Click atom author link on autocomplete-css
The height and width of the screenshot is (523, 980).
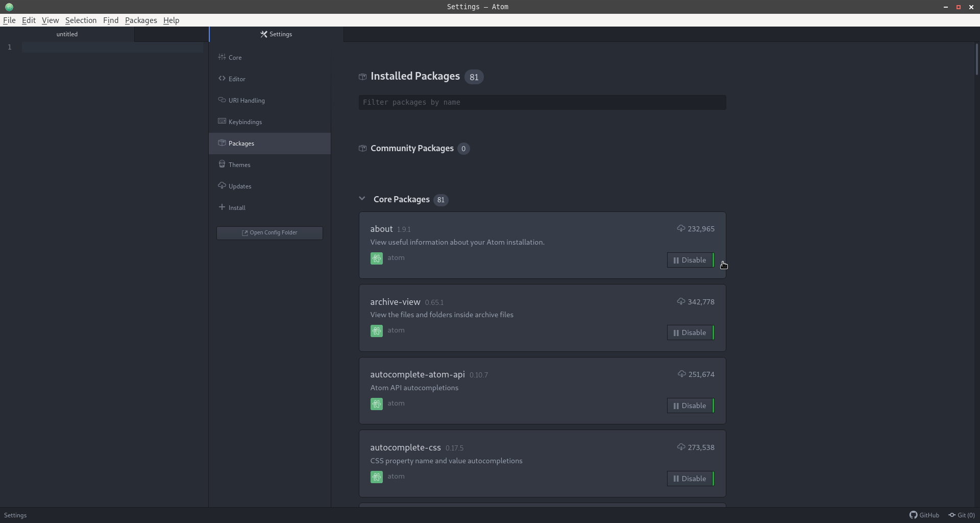[x=396, y=477]
